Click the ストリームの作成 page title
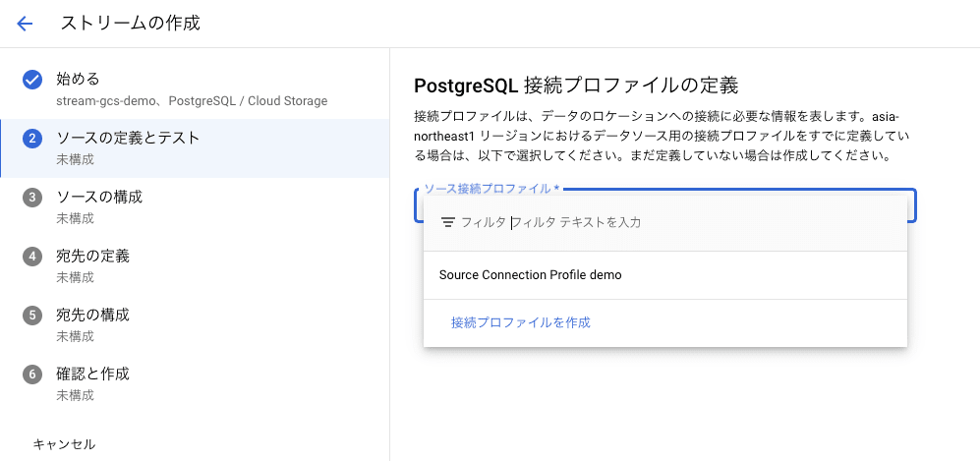This screenshot has height=461, width=980. [x=130, y=24]
